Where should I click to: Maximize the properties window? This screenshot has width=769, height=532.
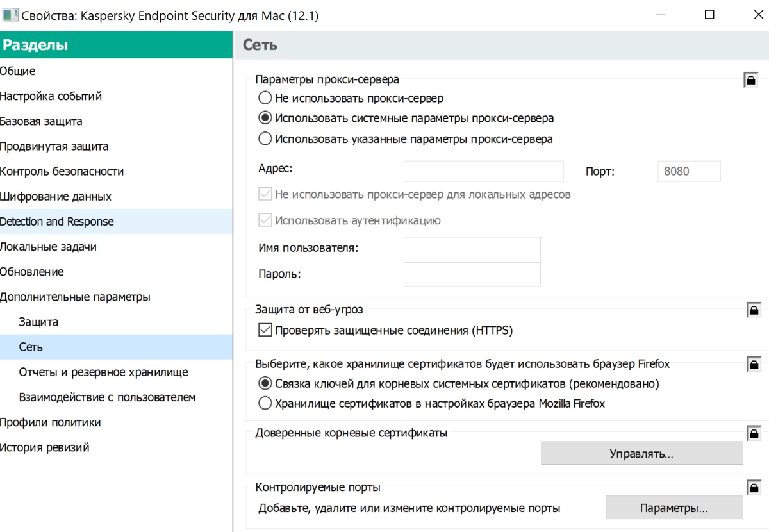point(709,15)
